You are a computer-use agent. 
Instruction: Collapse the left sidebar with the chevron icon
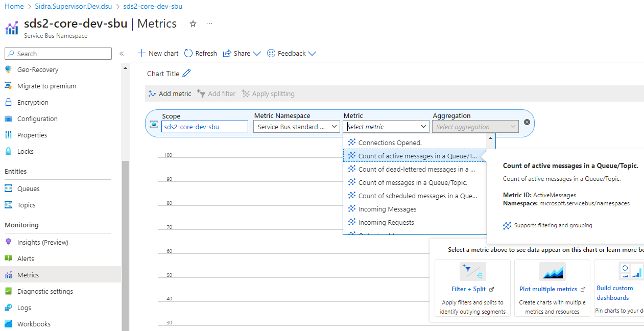coord(122,54)
